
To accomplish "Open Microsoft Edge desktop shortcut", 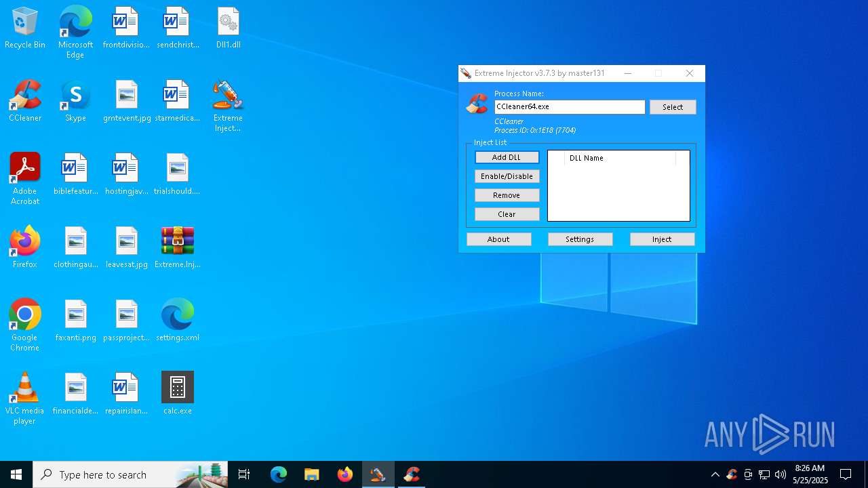I will 75,33.
